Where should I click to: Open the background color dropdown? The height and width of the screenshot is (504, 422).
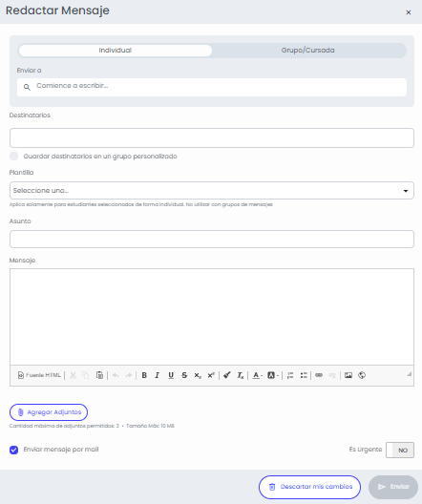point(273,375)
